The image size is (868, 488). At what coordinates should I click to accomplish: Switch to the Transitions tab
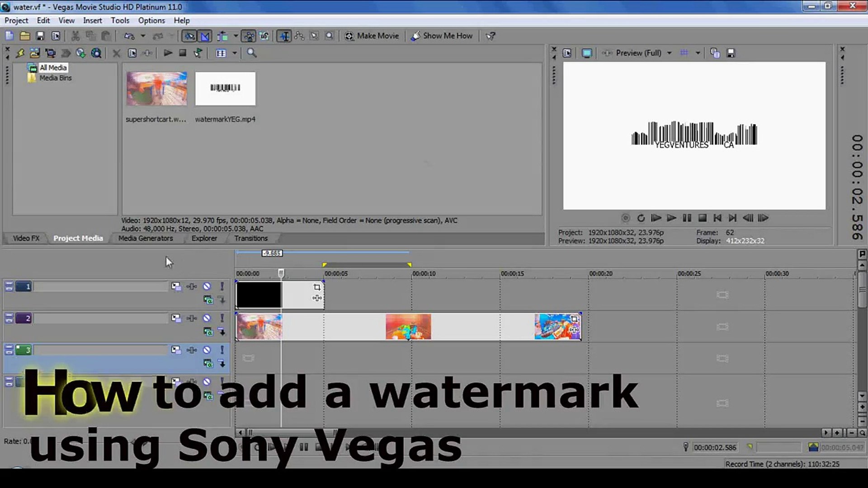(x=251, y=238)
